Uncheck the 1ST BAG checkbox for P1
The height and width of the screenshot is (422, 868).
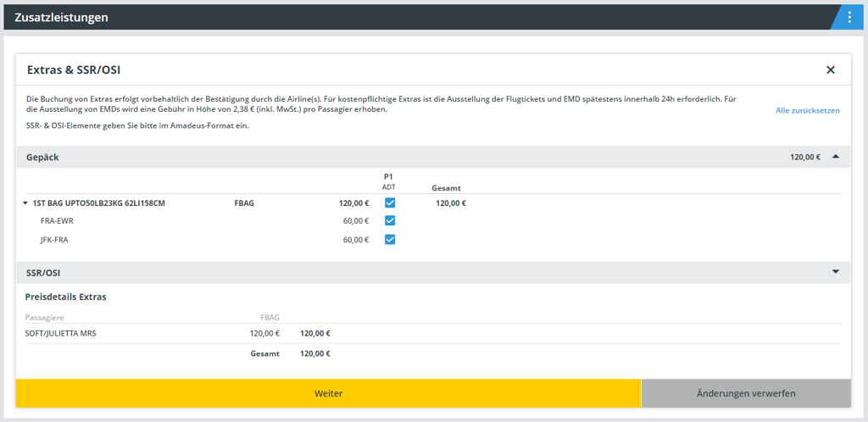coord(390,203)
